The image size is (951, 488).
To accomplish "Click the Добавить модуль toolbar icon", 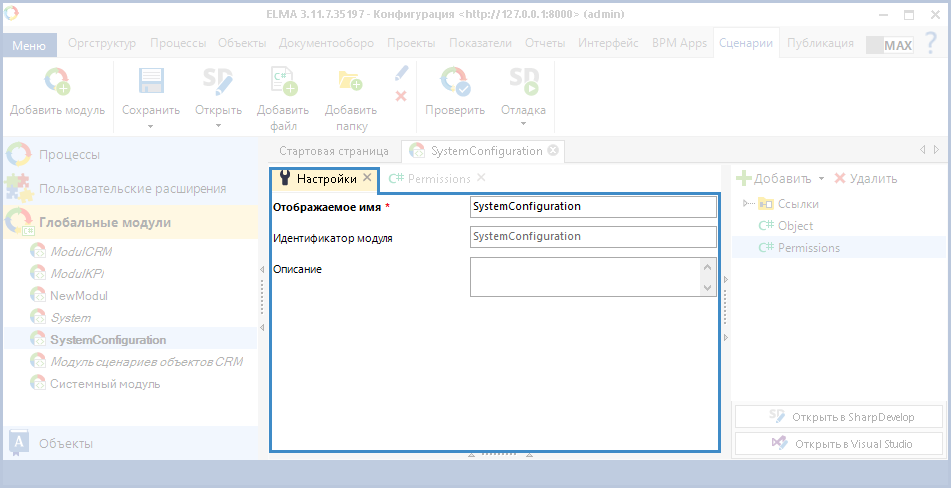I will (58, 81).
